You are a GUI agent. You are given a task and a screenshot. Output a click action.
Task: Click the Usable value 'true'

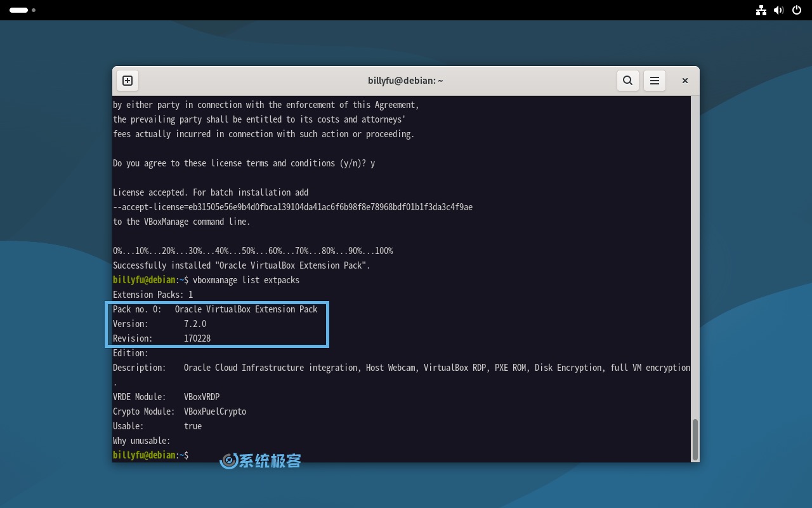193,426
